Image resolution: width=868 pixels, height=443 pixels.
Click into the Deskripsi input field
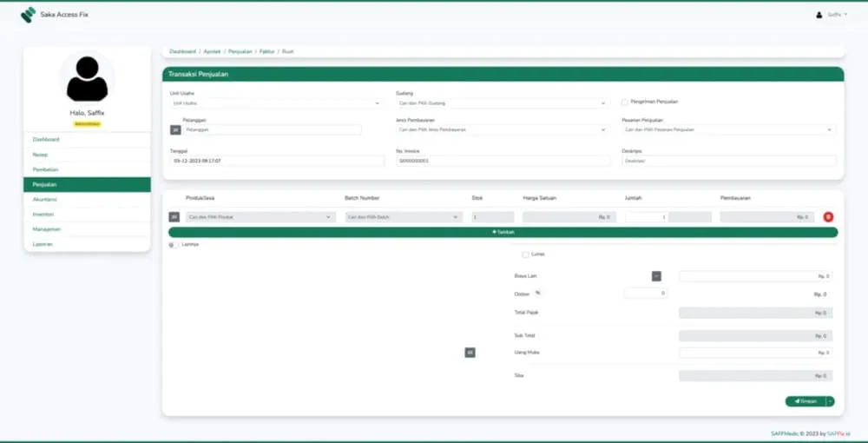click(729, 161)
